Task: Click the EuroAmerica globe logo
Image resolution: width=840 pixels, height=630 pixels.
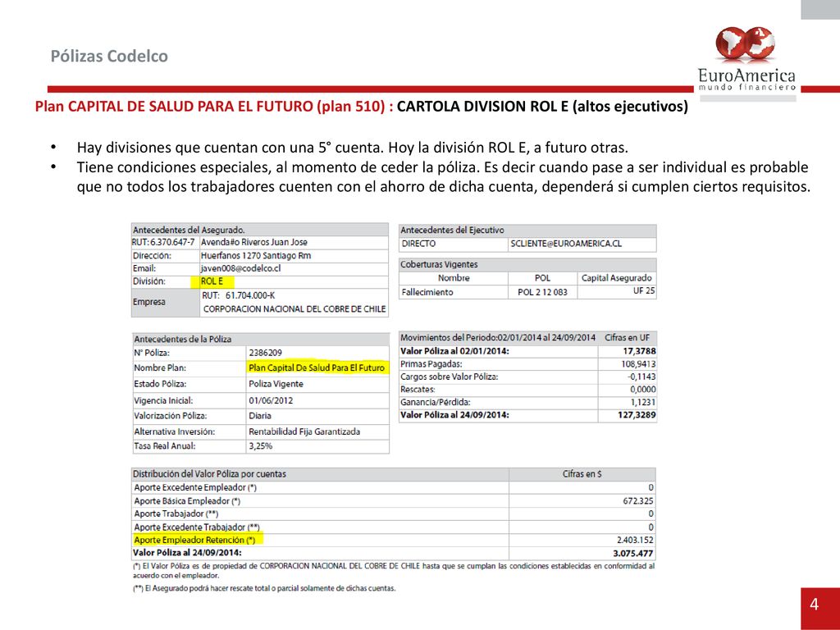Action: point(745,44)
